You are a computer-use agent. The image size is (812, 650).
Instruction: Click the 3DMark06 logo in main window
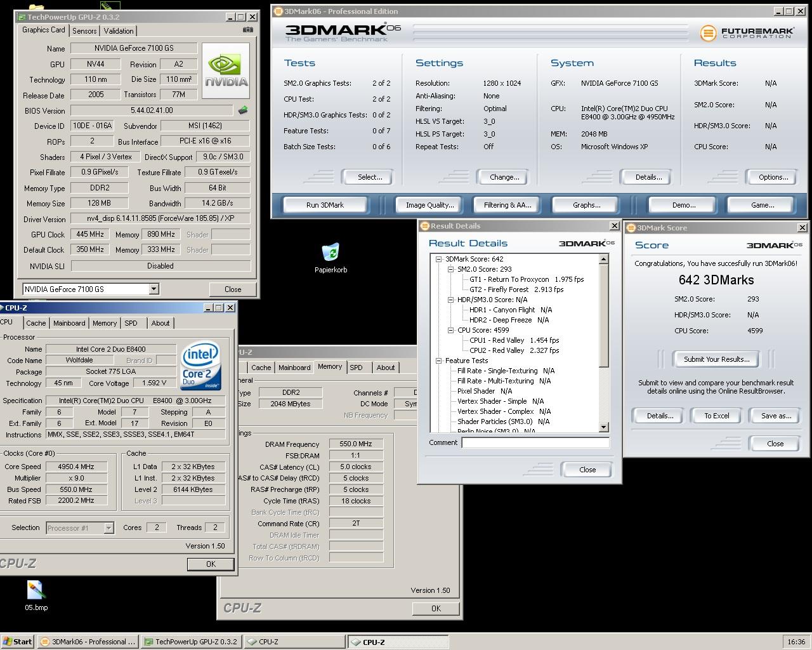pos(343,32)
